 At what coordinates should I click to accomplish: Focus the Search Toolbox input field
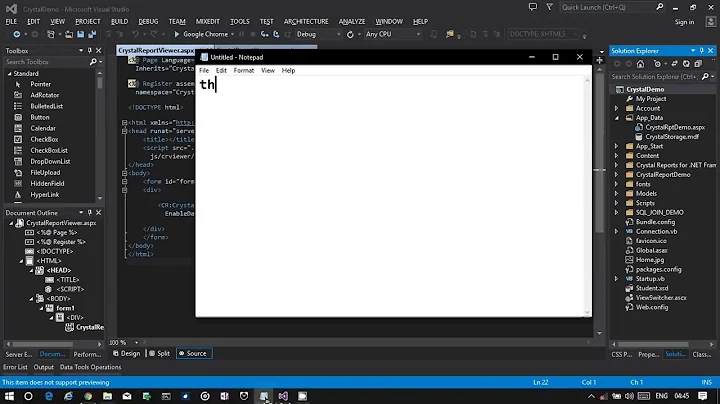[x=47, y=62]
